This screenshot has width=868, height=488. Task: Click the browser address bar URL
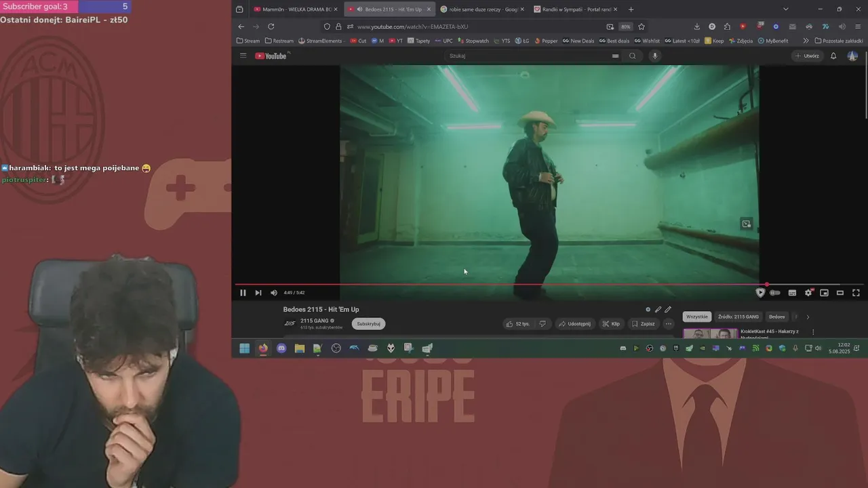pos(412,26)
